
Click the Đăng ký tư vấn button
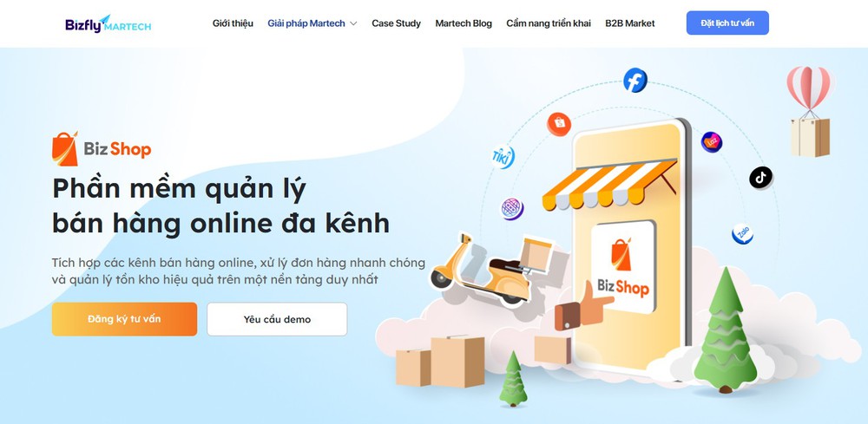(124, 319)
